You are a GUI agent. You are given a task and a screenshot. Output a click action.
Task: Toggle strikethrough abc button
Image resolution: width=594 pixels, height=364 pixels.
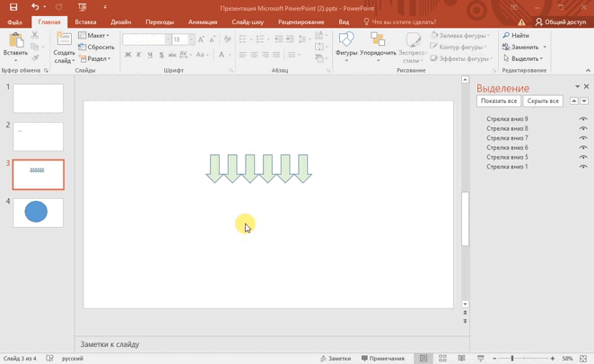tap(172, 55)
